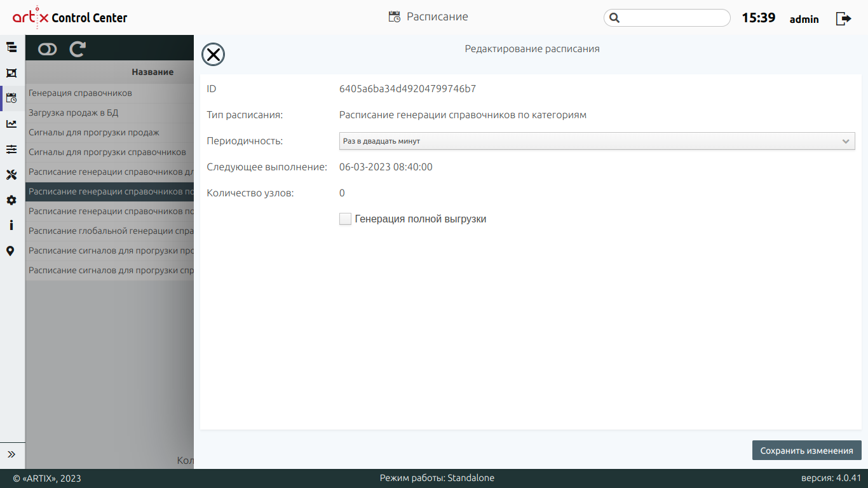Image resolution: width=868 pixels, height=488 pixels.
Task: Open the sliders parameters sidebar icon
Action: 11,149
